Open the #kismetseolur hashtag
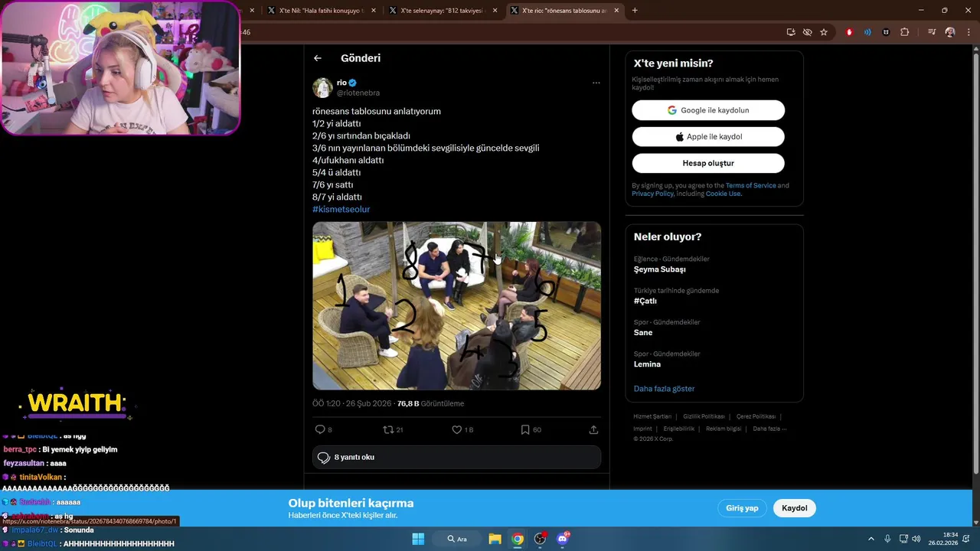The image size is (980, 551). (341, 209)
